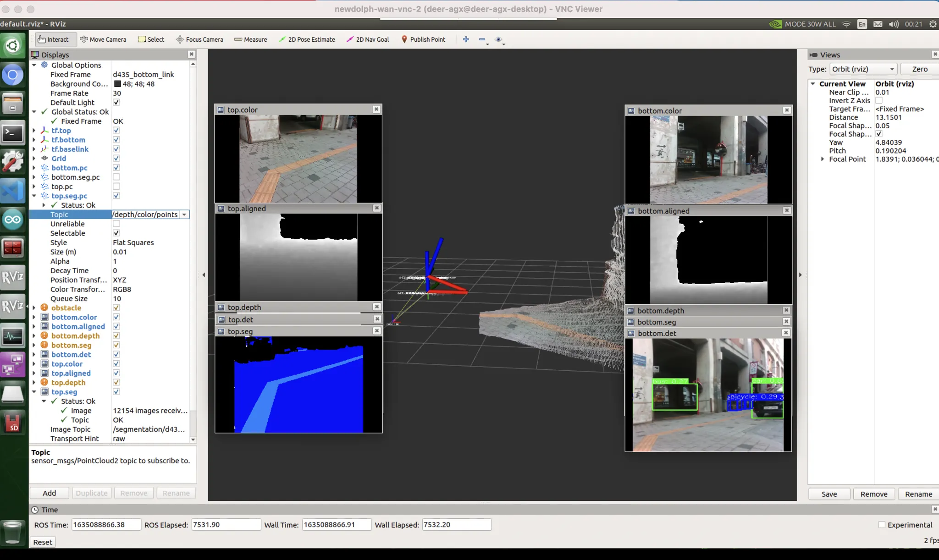The image size is (939, 560).
Task: Activate the Measure tool
Action: 250,39
